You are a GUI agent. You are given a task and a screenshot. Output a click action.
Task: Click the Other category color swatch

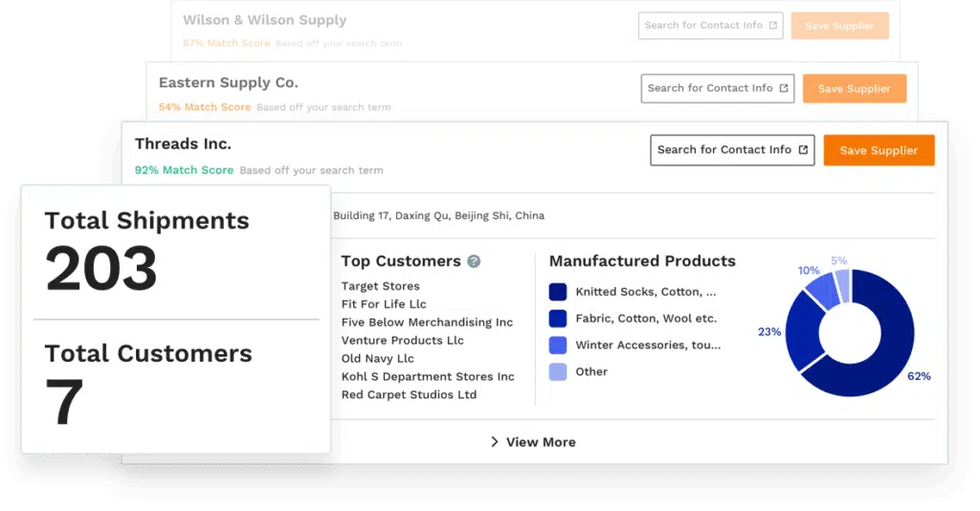[x=558, y=372]
